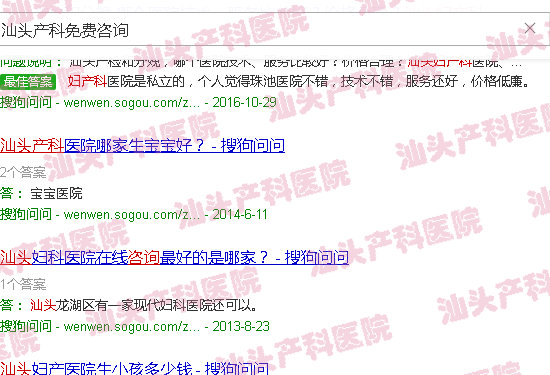Image resolution: width=550 pixels, height=375 pixels.
Task: Clear the search box with the X icon
Action: tap(530, 28)
